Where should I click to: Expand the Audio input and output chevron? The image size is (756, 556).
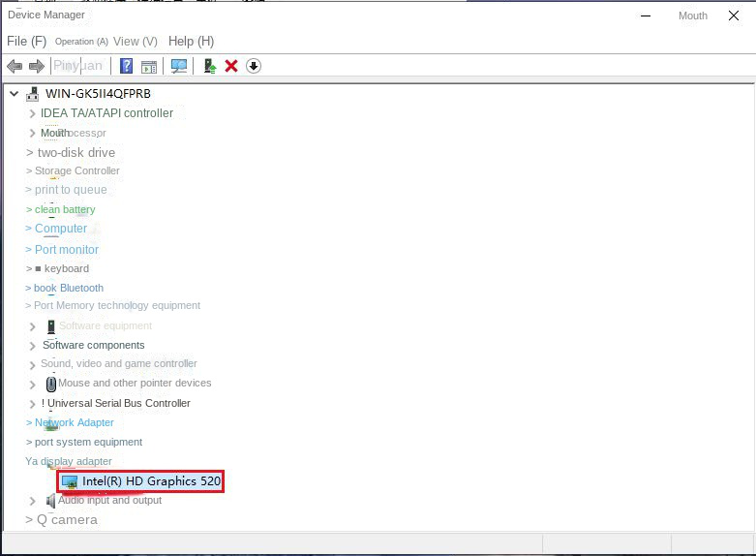[x=32, y=501]
